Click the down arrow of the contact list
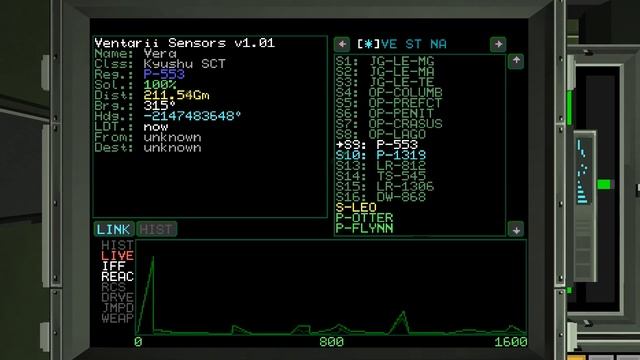 pos(516,229)
